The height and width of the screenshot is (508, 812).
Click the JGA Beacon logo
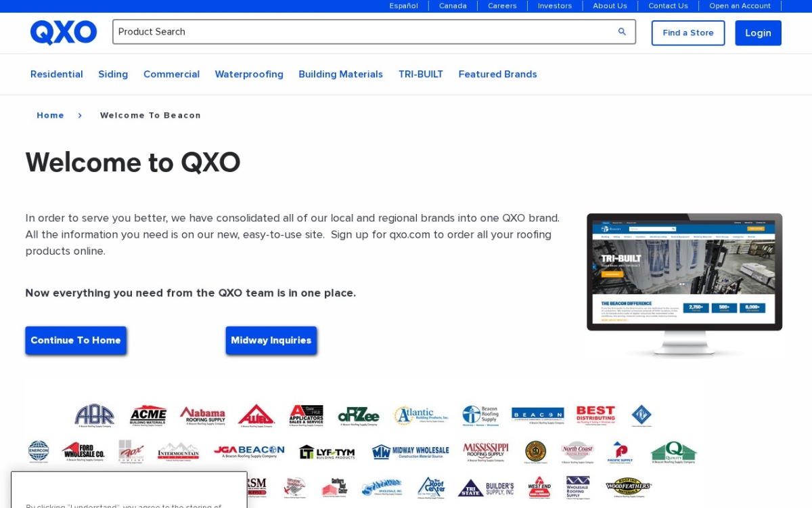click(x=249, y=452)
